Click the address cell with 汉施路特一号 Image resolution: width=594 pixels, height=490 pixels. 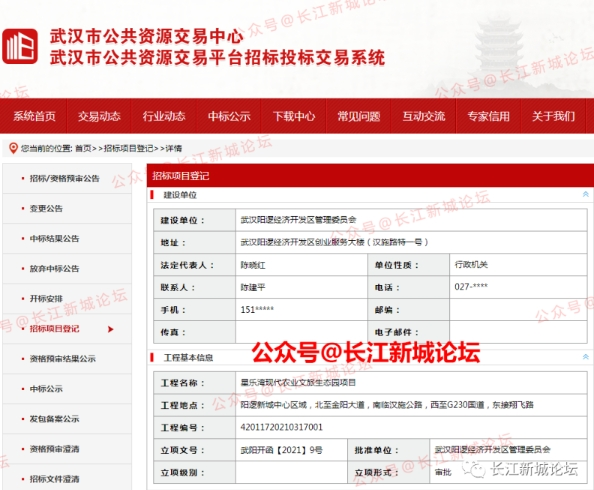click(x=411, y=242)
